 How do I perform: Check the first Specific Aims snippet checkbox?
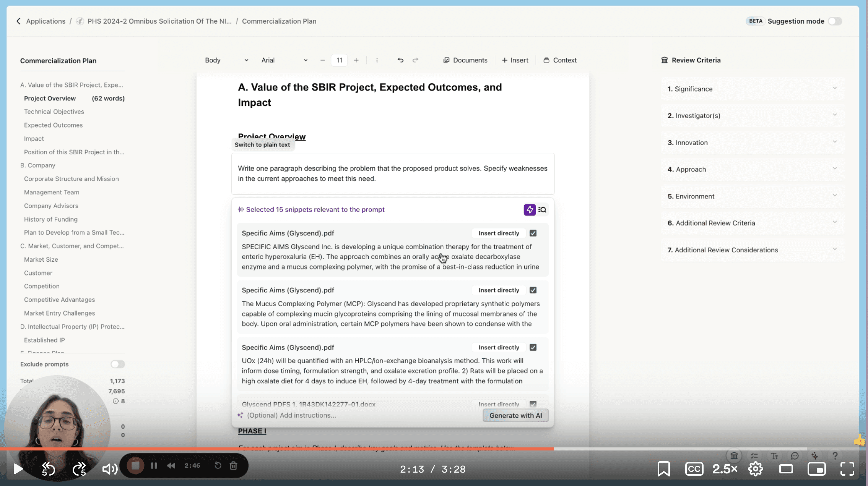[533, 233]
